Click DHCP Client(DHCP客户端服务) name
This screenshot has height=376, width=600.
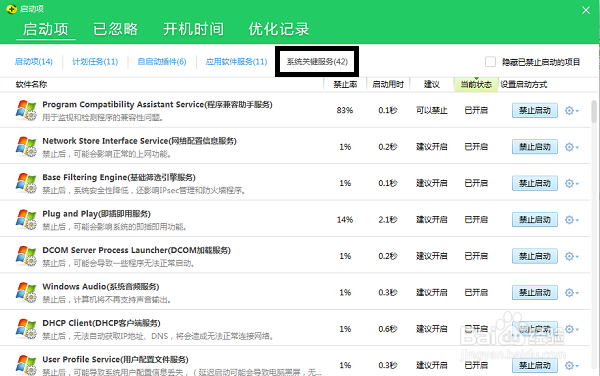101,323
